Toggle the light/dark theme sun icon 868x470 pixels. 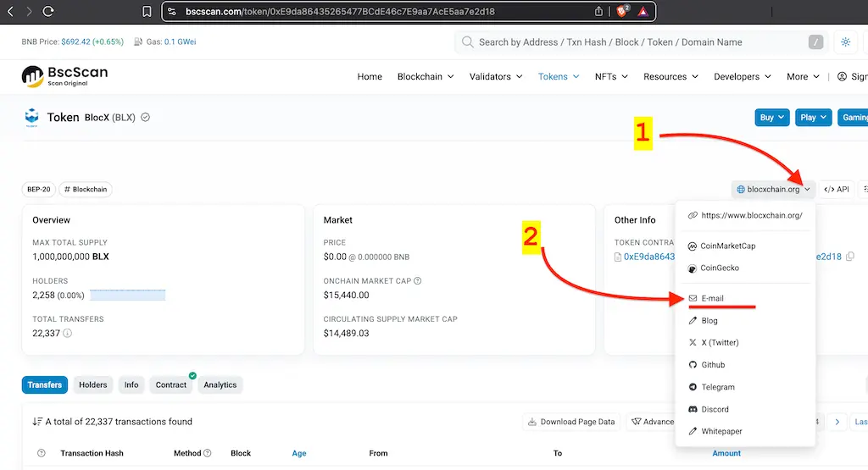(845, 42)
